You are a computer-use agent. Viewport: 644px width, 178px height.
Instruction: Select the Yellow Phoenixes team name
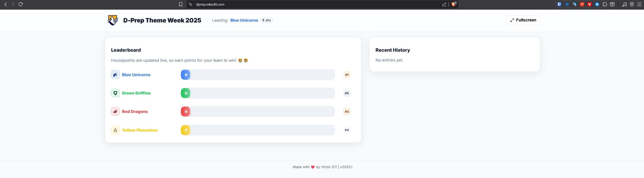(140, 130)
